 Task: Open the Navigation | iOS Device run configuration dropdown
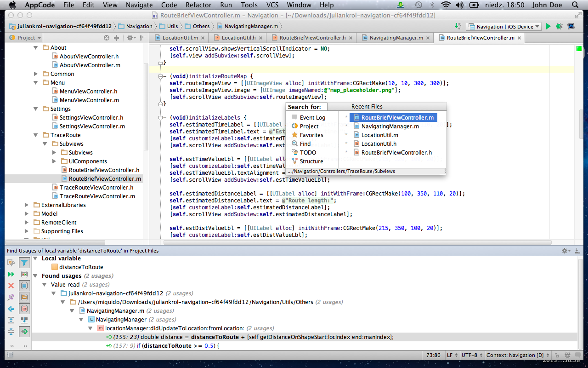pyautogui.click(x=504, y=27)
